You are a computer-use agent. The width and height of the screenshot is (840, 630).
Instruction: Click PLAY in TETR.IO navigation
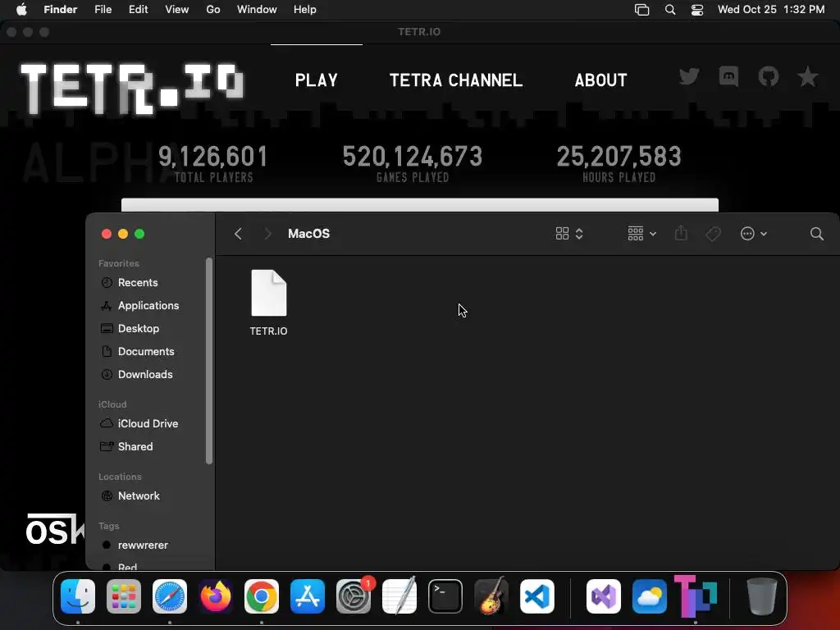[x=317, y=80]
